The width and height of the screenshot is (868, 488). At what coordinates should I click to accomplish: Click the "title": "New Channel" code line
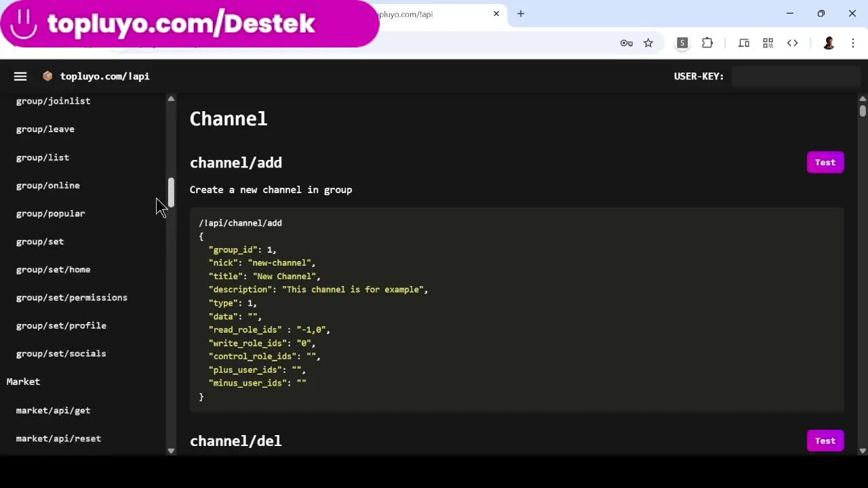pyautogui.click(x=264, y=277)
